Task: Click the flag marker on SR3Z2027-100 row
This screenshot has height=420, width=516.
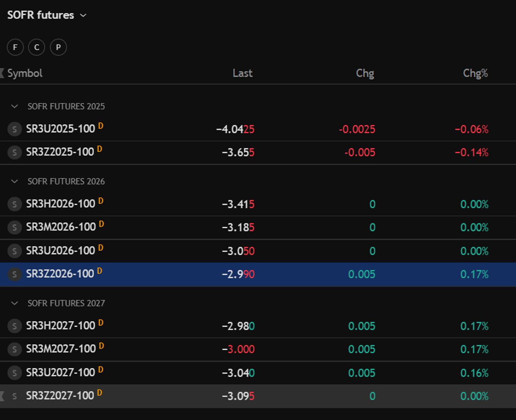Action: tap(2, 396)
